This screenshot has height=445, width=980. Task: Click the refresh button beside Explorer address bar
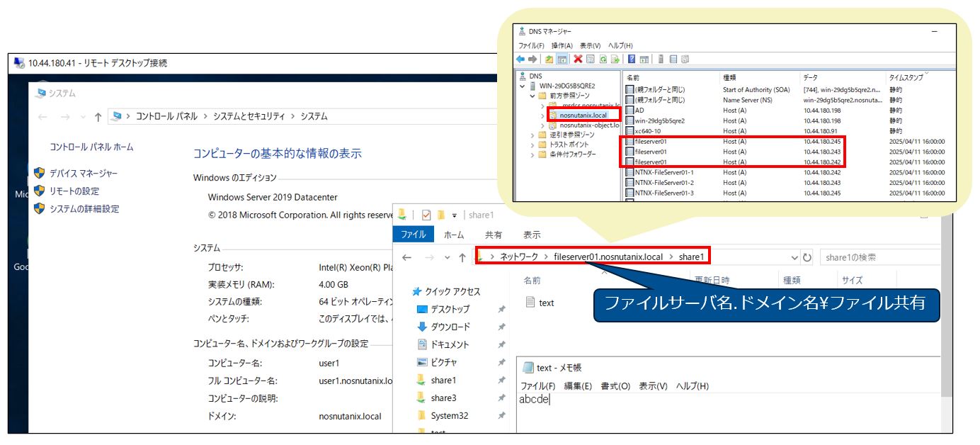[807, 257]
